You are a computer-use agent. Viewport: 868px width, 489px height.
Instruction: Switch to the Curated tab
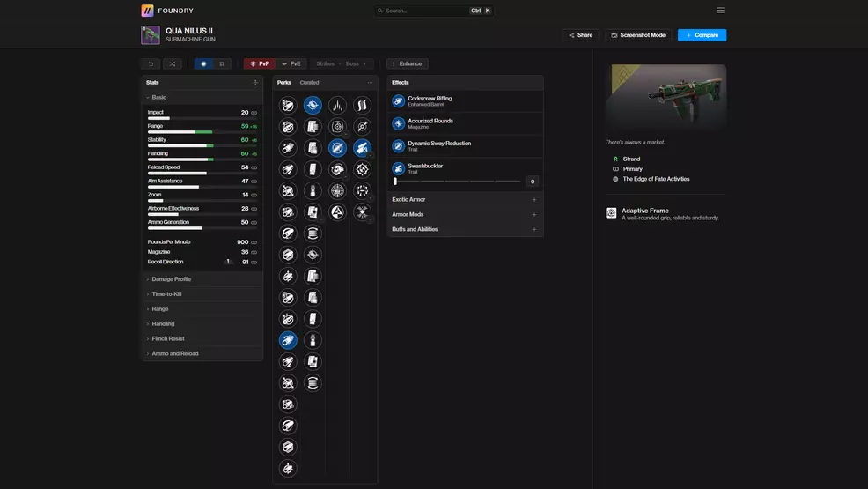310,83
